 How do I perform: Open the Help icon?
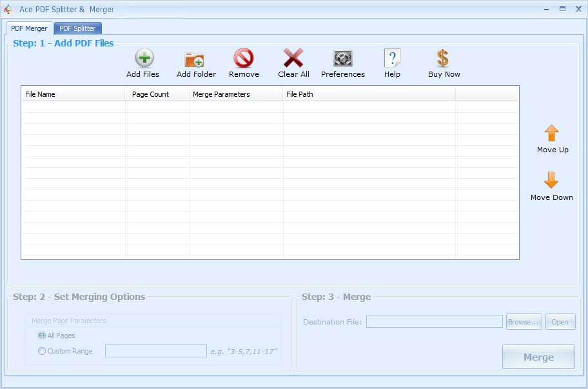click(392, 59)
